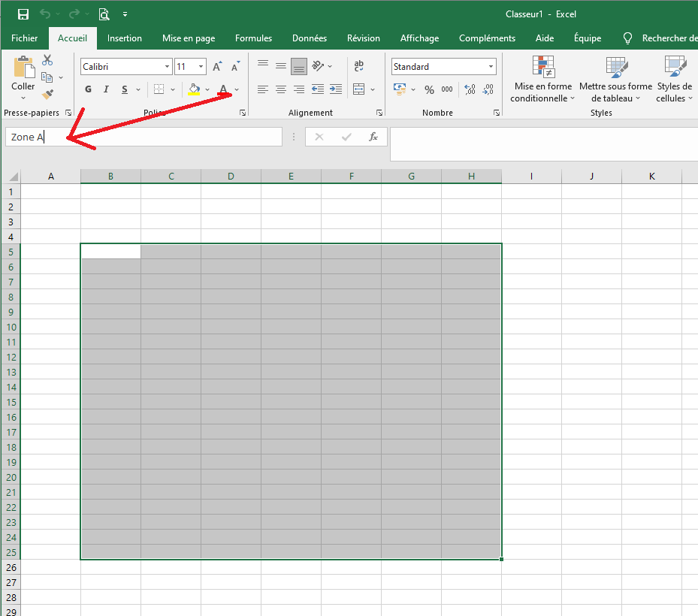Open Mise en forme conditionnelle
The height and width of the screenshot is (616, 698).
point(543,79)
